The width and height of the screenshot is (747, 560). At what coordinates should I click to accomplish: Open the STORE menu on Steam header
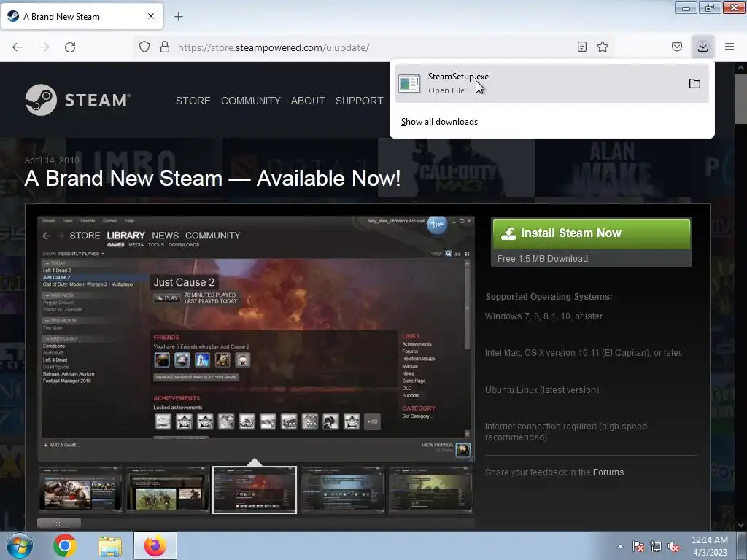[x=193, y=101]
